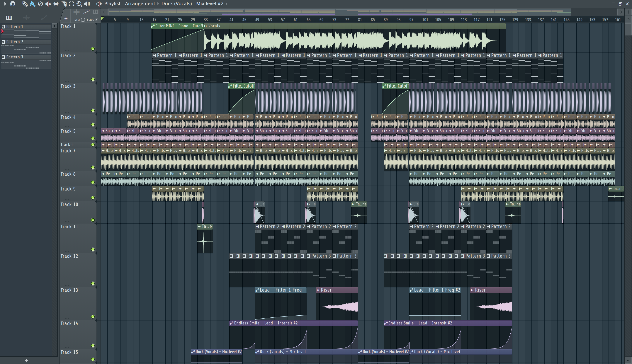Mute Track 6 with its green dot
Viewport: 632px width, 364px height.
click(x=93, y=145)
